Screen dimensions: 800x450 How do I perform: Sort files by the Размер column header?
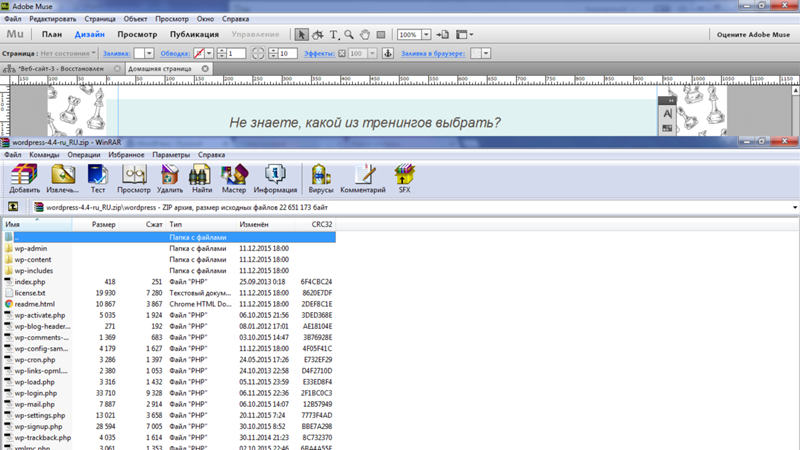click(104, 225)
